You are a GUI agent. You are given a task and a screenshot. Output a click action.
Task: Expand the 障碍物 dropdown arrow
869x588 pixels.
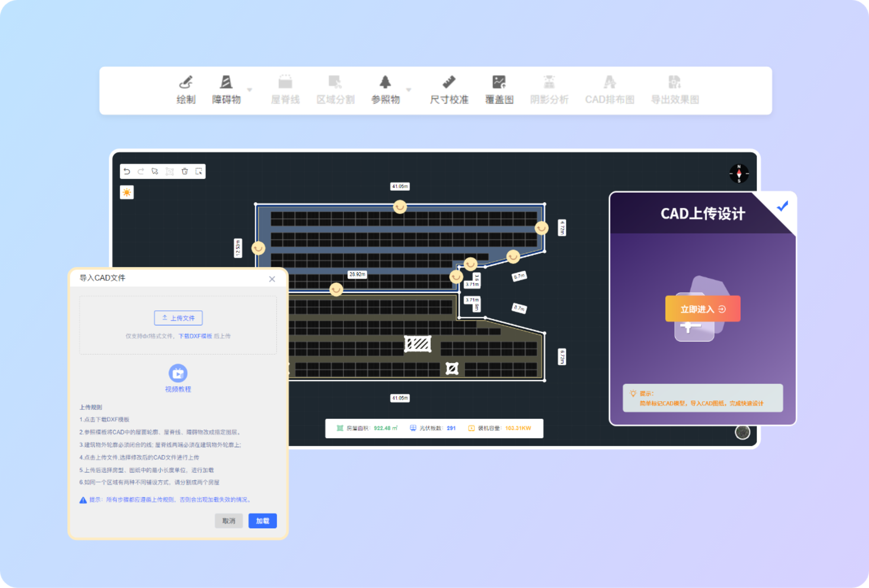point(249,90)
